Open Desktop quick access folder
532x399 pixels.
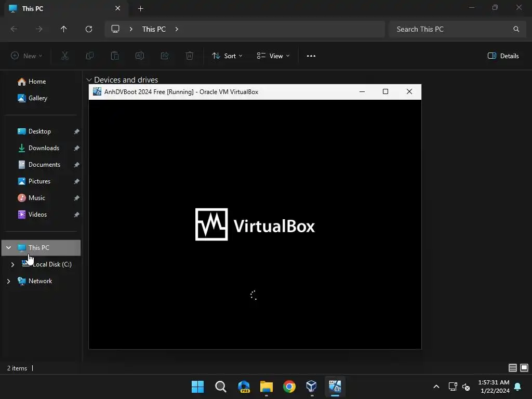(39, 131)
